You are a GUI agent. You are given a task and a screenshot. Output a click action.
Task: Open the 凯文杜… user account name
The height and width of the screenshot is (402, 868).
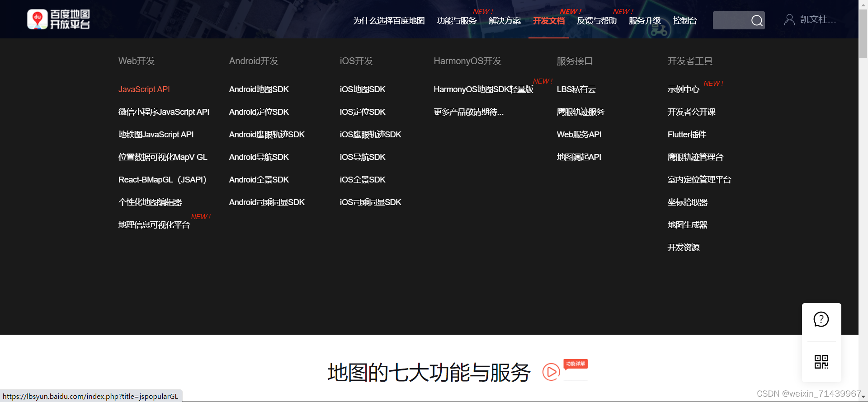click(x=818, y=19)
